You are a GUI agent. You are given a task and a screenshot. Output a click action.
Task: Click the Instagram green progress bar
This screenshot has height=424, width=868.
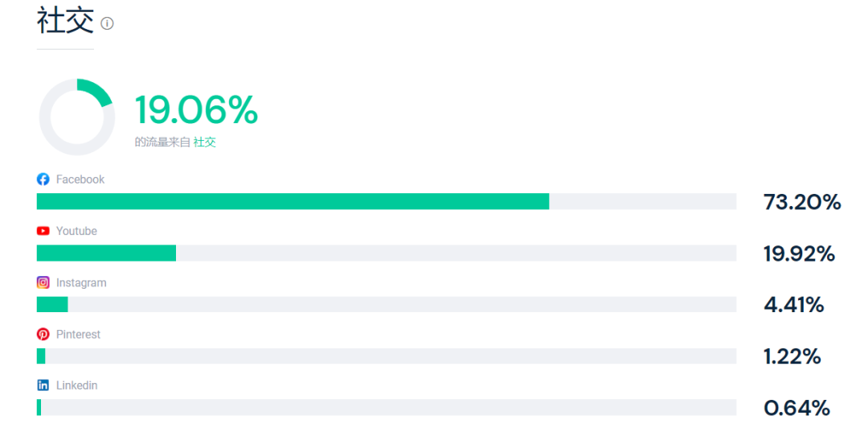tap(52, 304)
